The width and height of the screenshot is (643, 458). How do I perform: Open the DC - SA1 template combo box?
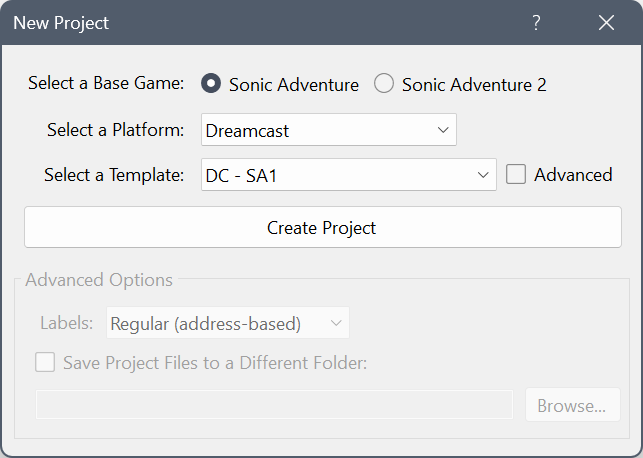(x=348, y=174)
